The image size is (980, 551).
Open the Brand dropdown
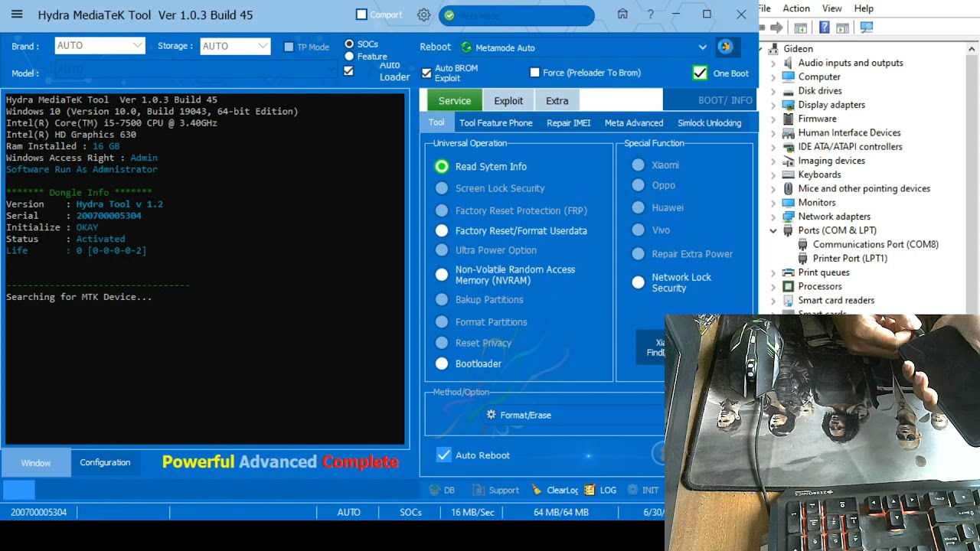(x=100, y=46)
